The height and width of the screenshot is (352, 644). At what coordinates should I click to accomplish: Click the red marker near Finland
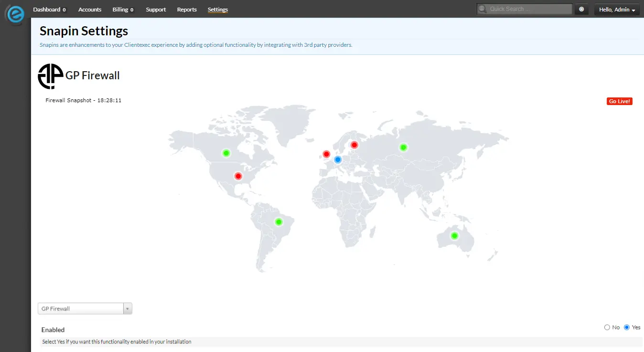[x=354, y=145]
